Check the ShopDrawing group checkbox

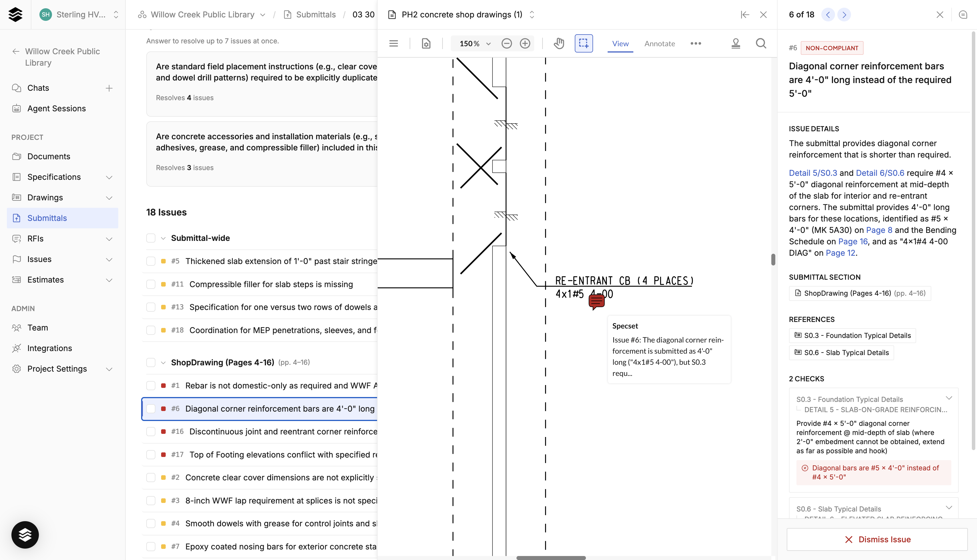coord(151,362)
